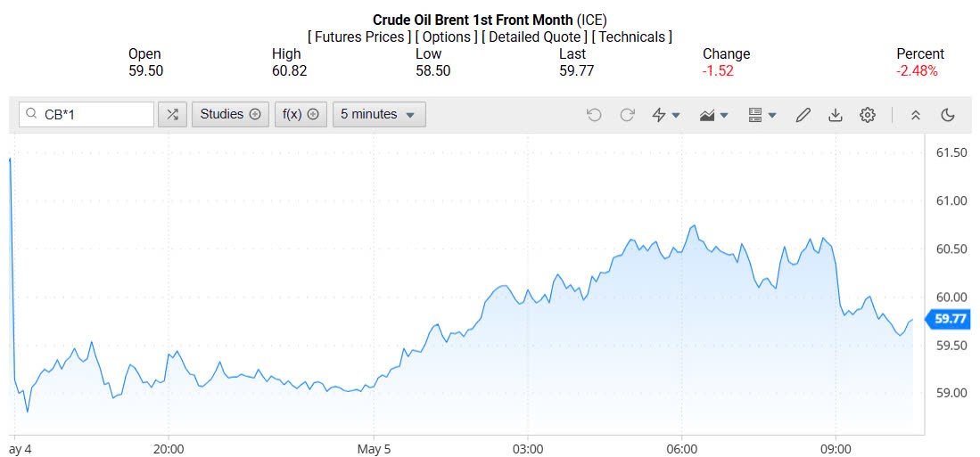The width and height of the screenshot is (980, 457).
Task: Expand the chart layout dropdown
Action: (x=762, y=115)
